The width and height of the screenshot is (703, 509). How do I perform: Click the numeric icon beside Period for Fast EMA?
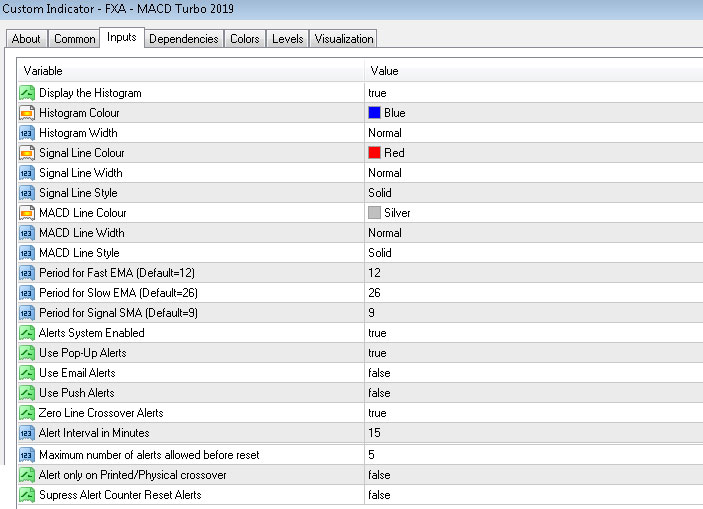pyautogui.click(x=27, y=273)
